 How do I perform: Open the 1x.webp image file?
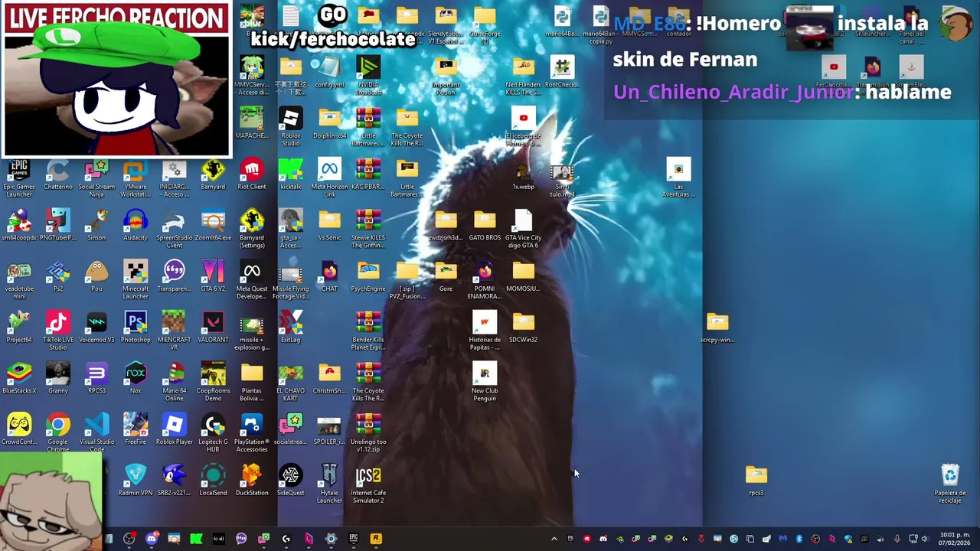pos(523,175)
